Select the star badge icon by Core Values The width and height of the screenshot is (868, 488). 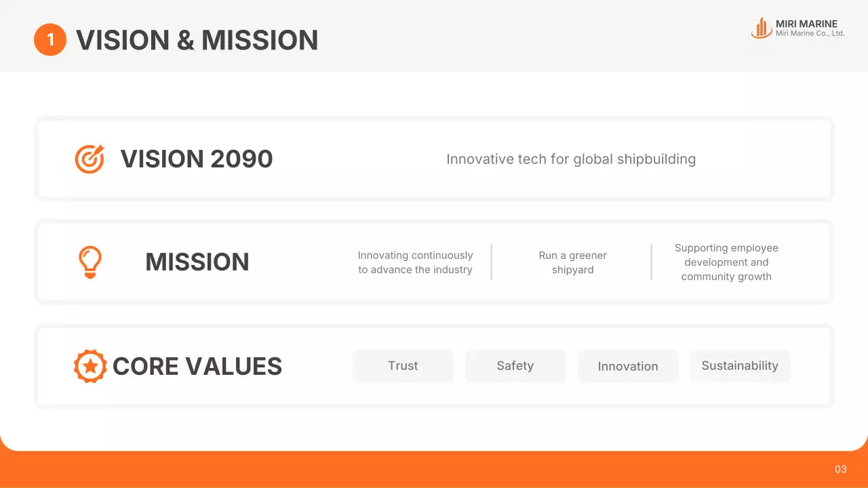click(90, 366)
